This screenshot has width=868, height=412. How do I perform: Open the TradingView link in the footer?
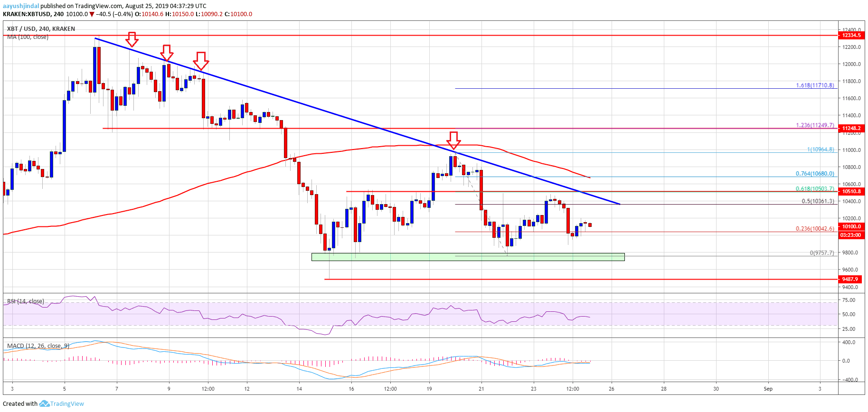[x=67, y=404]
